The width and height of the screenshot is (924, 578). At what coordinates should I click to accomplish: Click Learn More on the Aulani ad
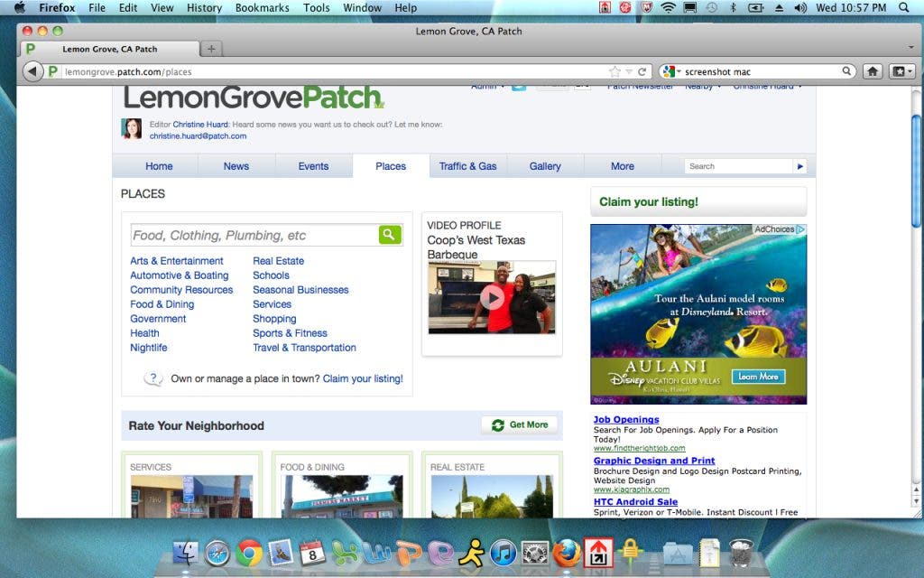[758, 377]
